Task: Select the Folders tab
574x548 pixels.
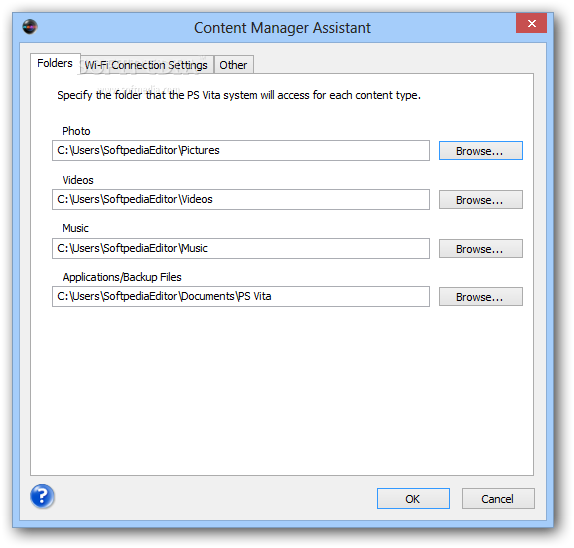Action: coord(55,63)
